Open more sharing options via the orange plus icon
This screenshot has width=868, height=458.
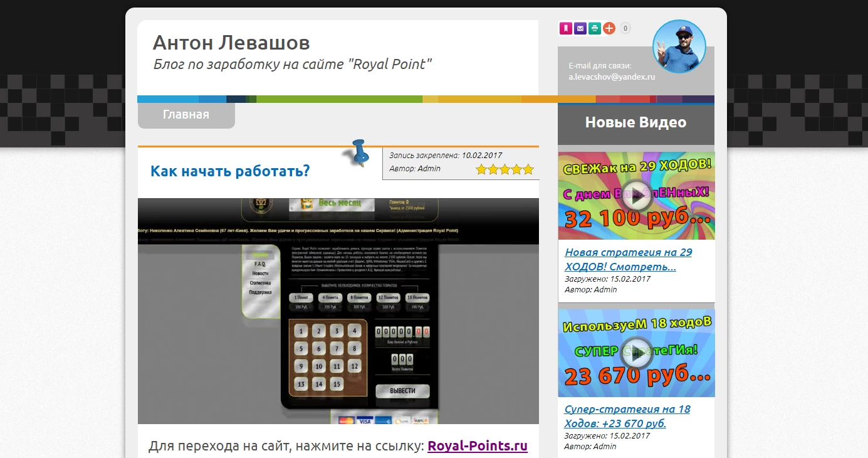click(609, 28)
